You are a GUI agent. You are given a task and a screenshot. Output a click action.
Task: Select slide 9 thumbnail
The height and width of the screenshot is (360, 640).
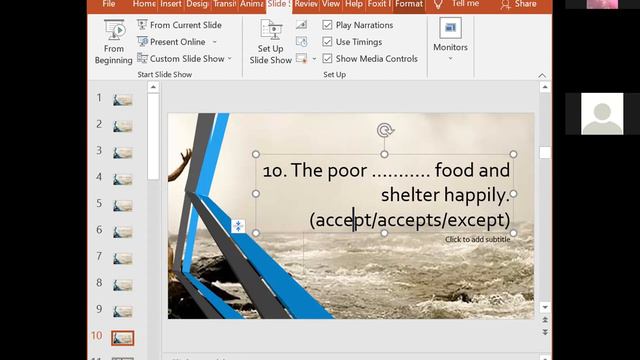coord(123,311)
